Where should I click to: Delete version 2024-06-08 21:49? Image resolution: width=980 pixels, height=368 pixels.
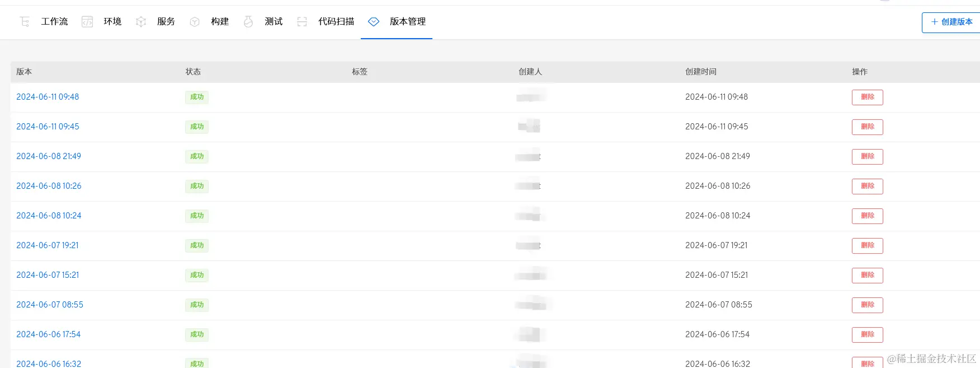pos(868,157)
